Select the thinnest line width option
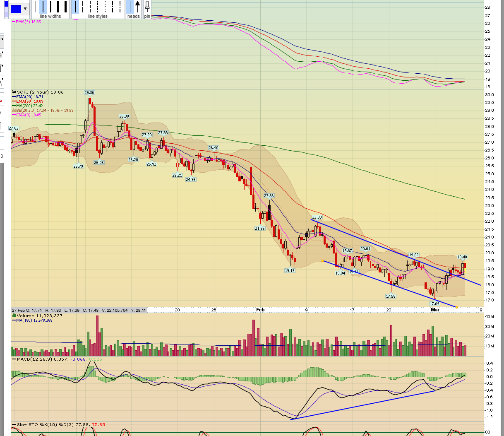 pos(36,7)
